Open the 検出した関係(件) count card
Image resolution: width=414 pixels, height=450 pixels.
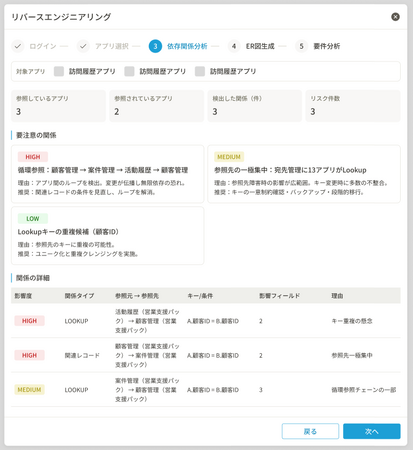255,106
